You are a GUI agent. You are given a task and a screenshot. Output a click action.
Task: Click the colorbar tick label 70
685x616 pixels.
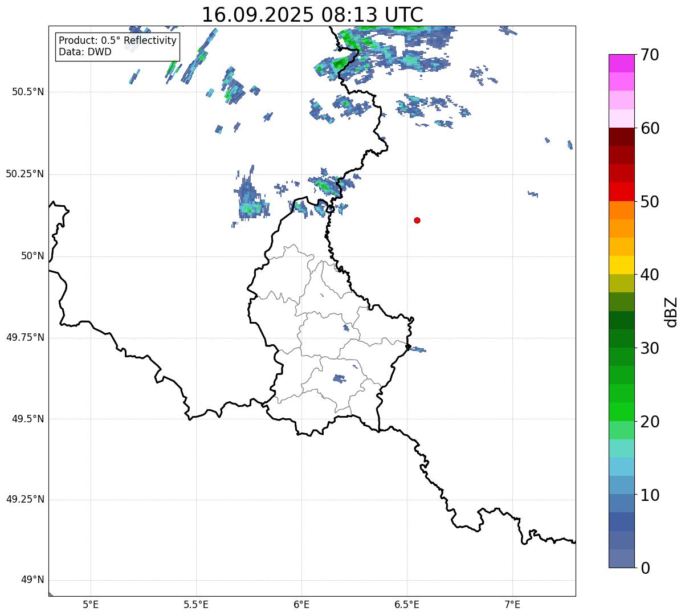click(x=650, y=55)
